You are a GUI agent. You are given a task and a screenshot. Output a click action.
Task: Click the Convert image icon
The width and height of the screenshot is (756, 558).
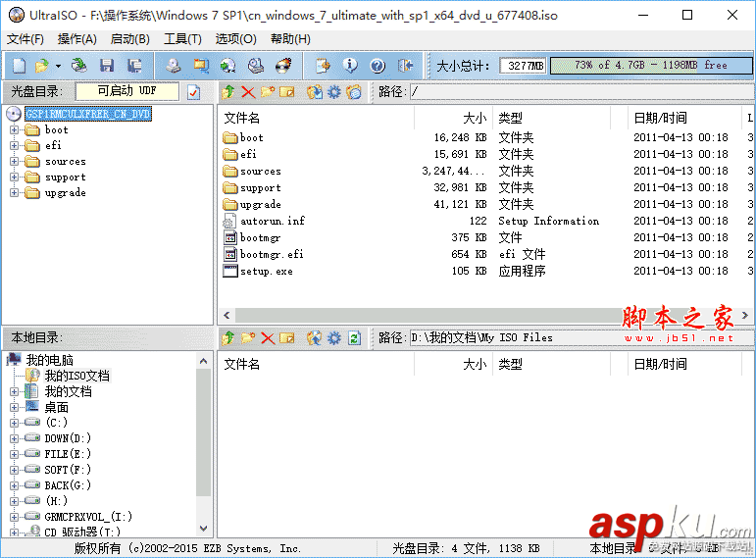coord(228,65)
